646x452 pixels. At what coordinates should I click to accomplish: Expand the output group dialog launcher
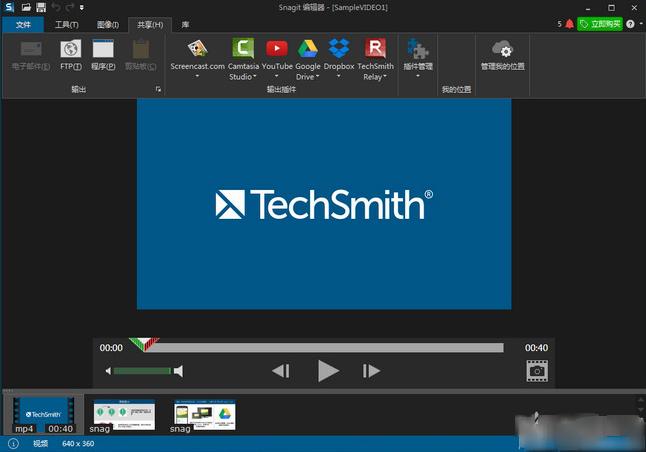click(x=157, y=90)
